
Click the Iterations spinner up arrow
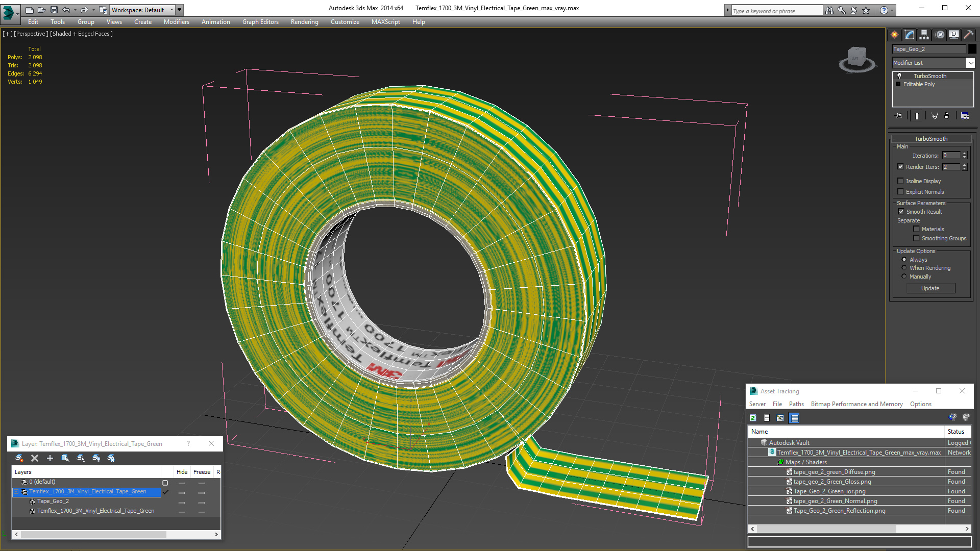965,154
